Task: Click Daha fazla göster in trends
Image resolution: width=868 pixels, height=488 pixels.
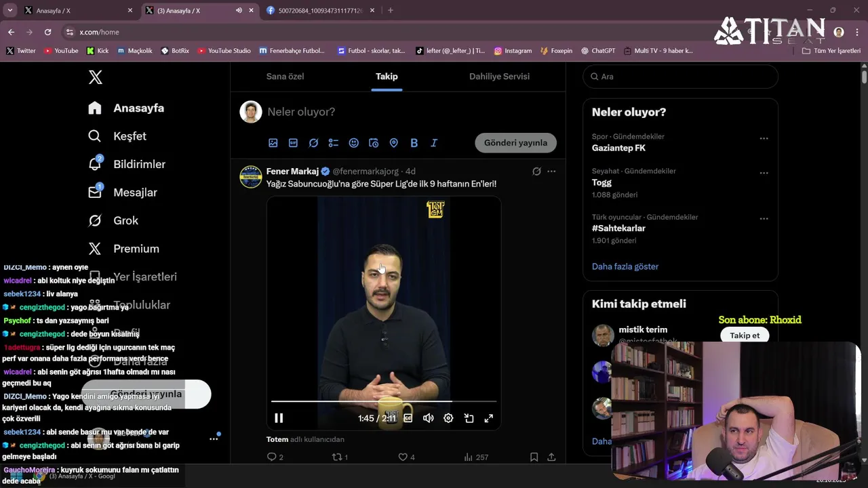Action: [x=625, y=266]
